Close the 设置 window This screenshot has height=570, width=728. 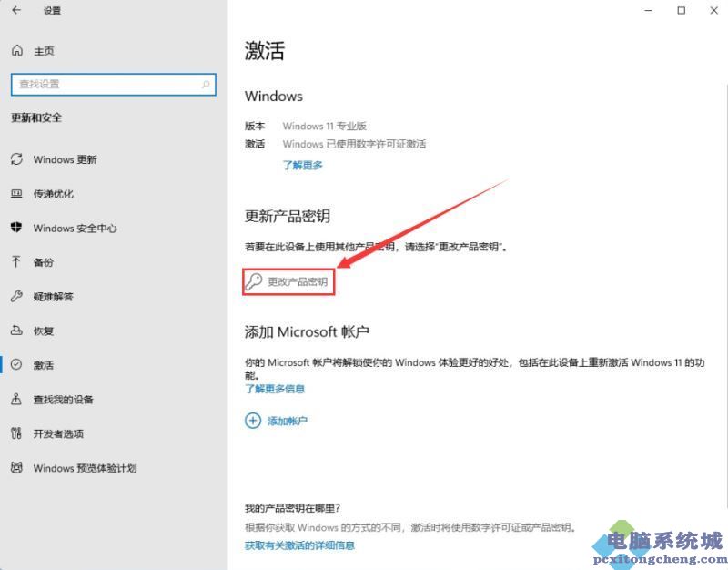(x=714, y=10)
